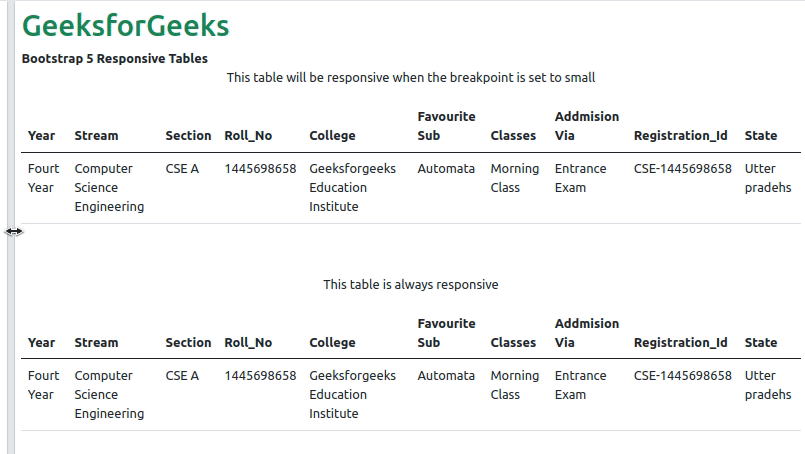The image size is (805, 454).
Task: Click 'Bootstrap 5 Responsive Tables' bold text
Action: click(115, 59)
